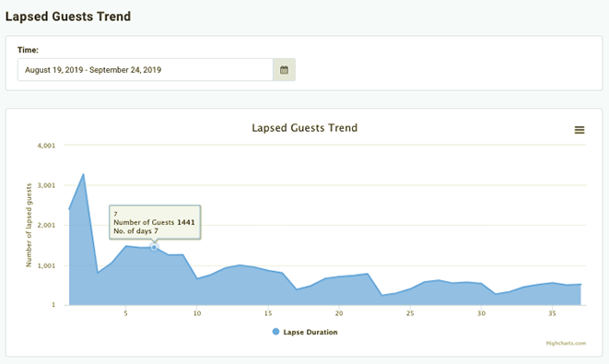Click the 'Number of lapsed guests' axis title
Screen dimensions: 609x364
(29, 226)
